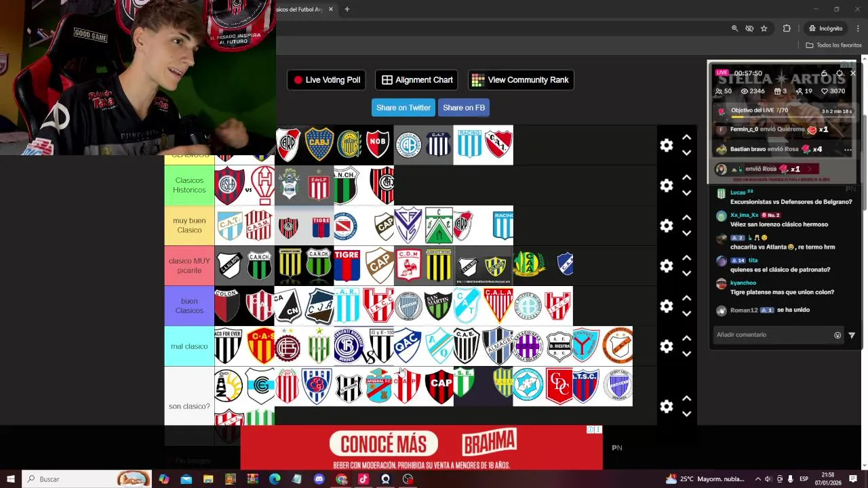
Task: Open settings gear for Clasicos Historicos row
Action: [x=667, y=185]
